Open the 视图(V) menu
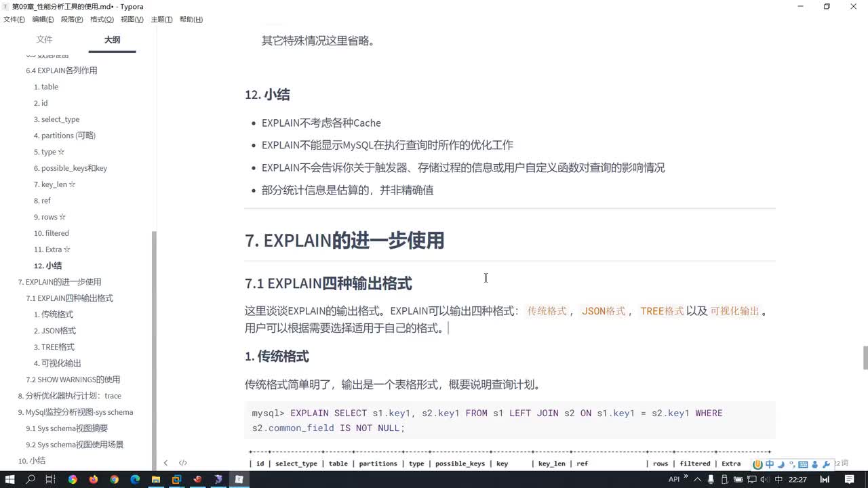The width and height of the screenshot is (868, 488). [x=132, y=20]
